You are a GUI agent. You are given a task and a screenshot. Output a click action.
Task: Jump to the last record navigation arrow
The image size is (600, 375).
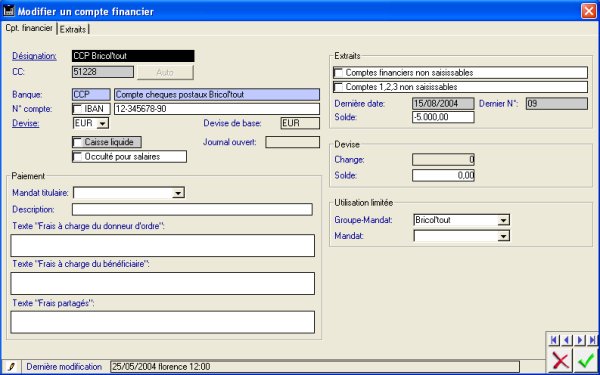coord(593,340)
